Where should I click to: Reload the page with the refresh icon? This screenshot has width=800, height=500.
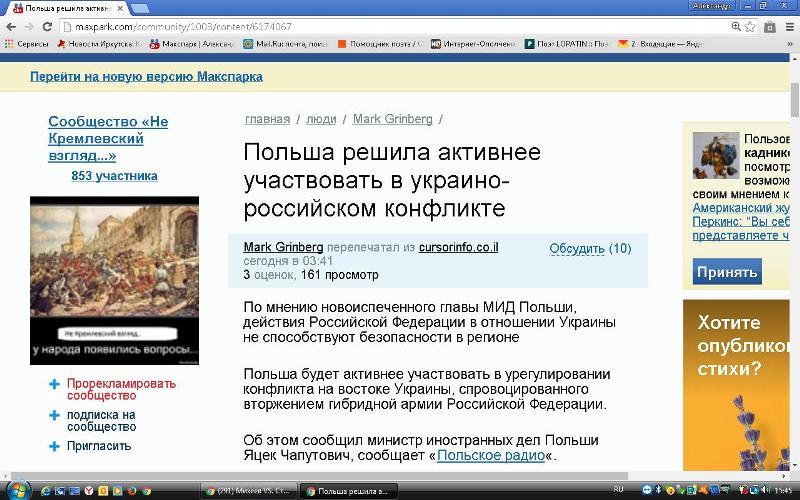pos(47,27)
